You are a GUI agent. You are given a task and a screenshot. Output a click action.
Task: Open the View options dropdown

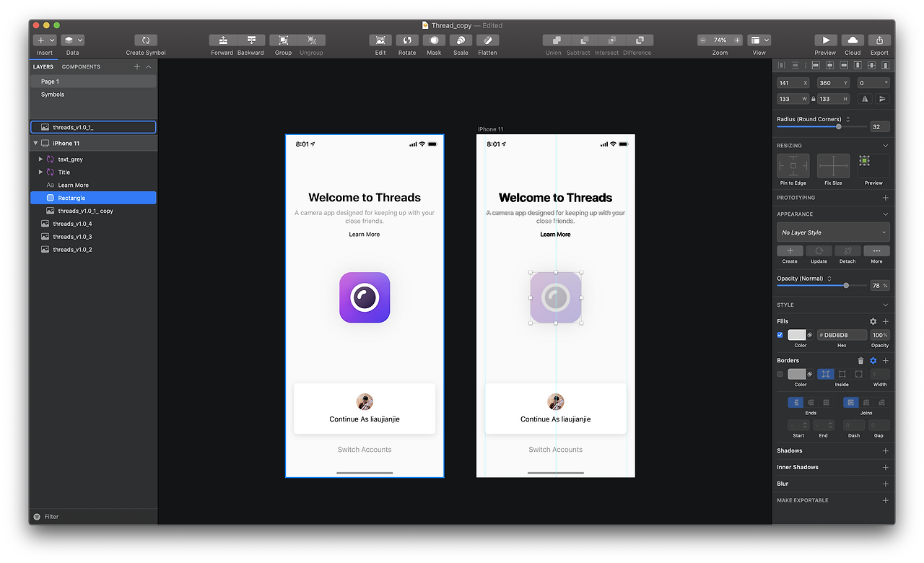759,40
